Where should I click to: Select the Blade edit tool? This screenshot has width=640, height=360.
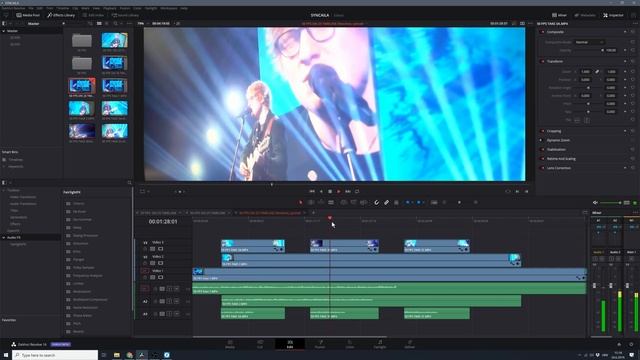point(331,202)
